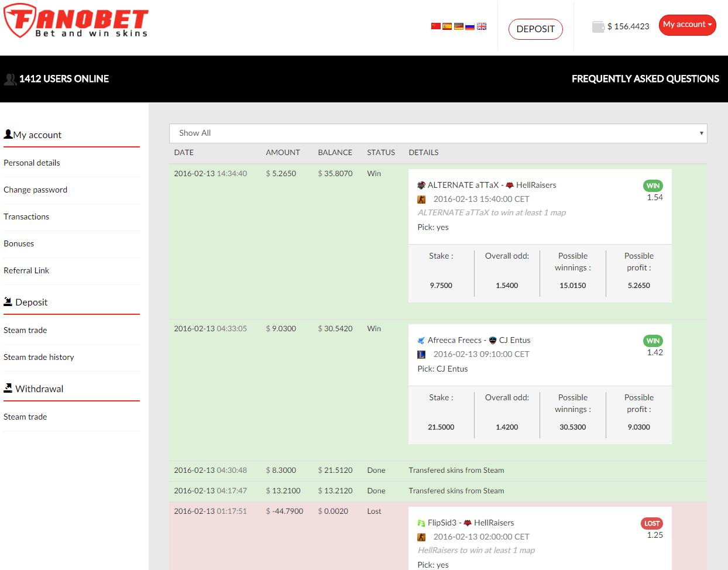Screen dimensions: 728x570
Task: Click the ALTERNATE aTTaX team logo
Action: [x=421, y=185]
